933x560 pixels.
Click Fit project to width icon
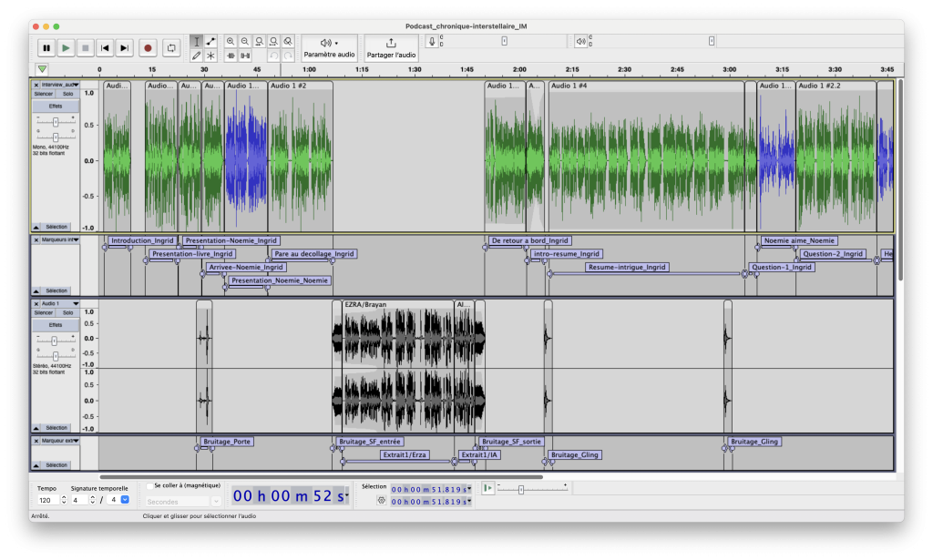pyautogui.click(x=273, y=42)
